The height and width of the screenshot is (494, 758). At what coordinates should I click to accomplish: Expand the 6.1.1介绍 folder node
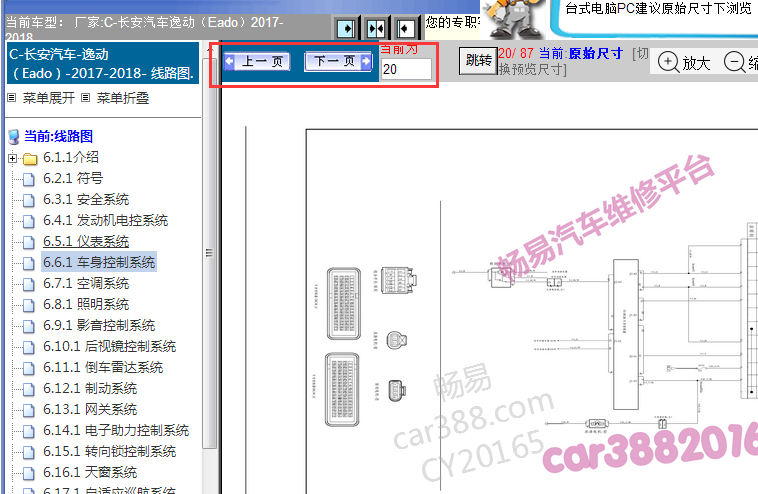[x=13, y=158]
